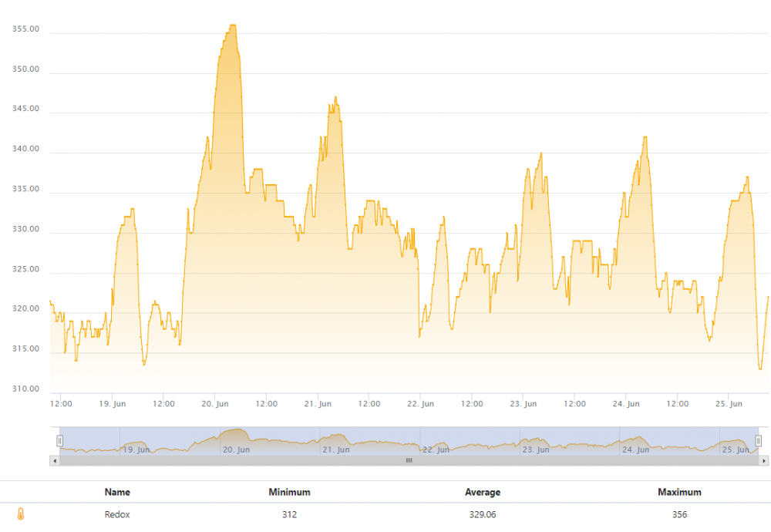Viewport: 771px width, 532px height.
Task: Grab the left navigator range handle
Action: click(59, 440)
